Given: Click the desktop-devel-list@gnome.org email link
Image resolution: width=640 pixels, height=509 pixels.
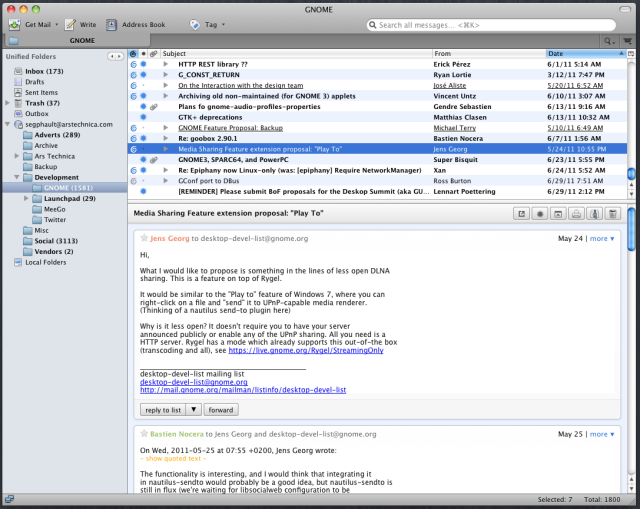Looking at the screenshot, I should coord(193,382).
